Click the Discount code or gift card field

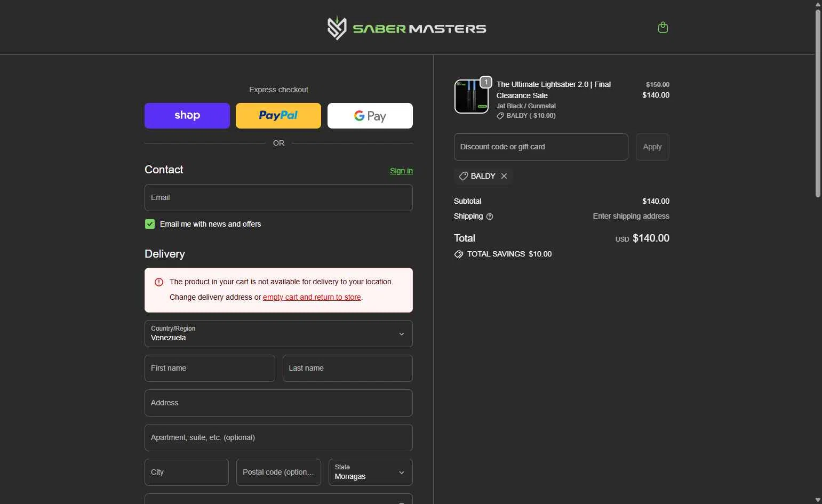[541, 147]
